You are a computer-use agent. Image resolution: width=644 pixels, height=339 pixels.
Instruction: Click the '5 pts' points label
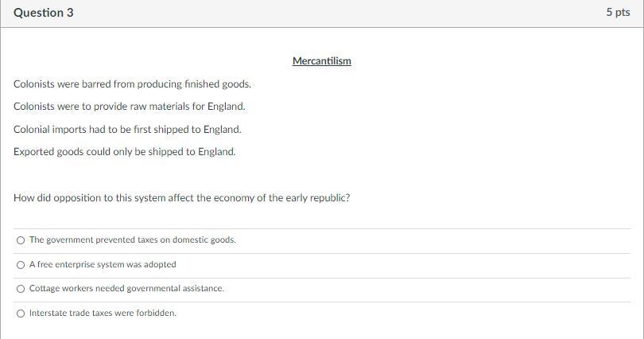point(617,13)
